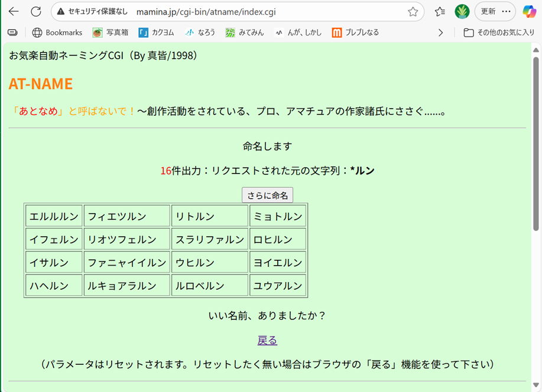Open the Copilot icon
The height and width of the screenshot is (392, 542).
click(529, 12)
